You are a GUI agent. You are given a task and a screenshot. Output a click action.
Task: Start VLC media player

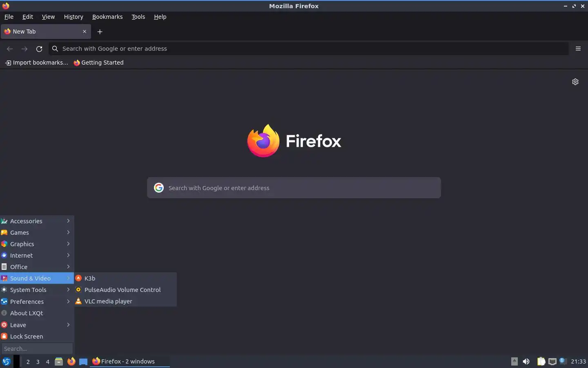tap(125, 301)
